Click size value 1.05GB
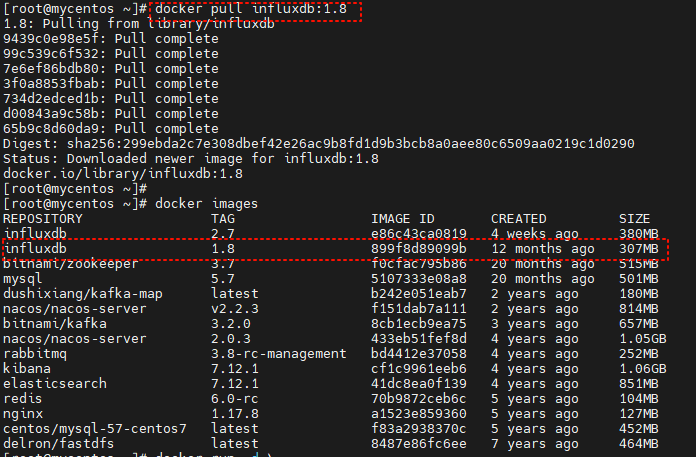Viewport: 696px width, 457px height. click(x=643, y=339)
